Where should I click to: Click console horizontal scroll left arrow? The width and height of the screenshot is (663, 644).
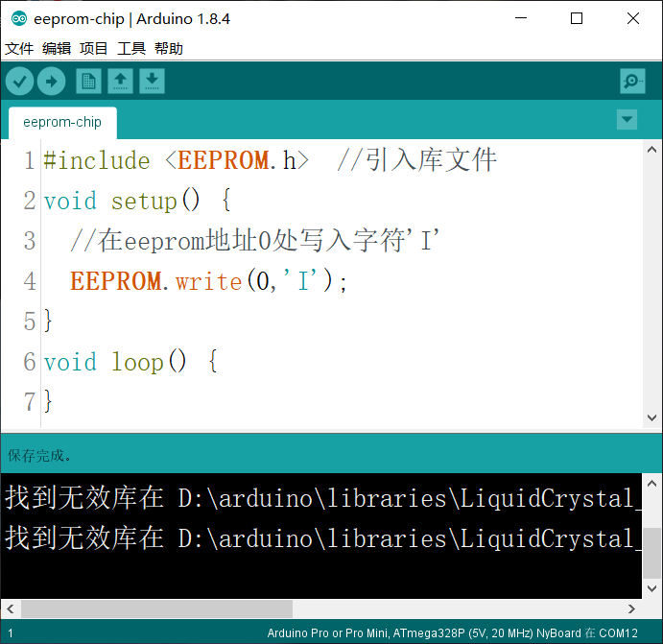coord(11,608)
